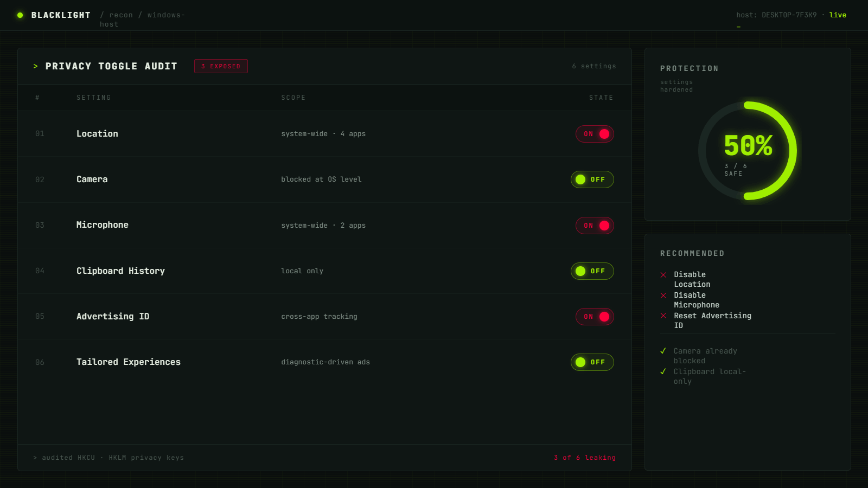Click the '3 of 6 leaking' status
868x488 pixels.
pyautogui.click(x=585, y=458)
